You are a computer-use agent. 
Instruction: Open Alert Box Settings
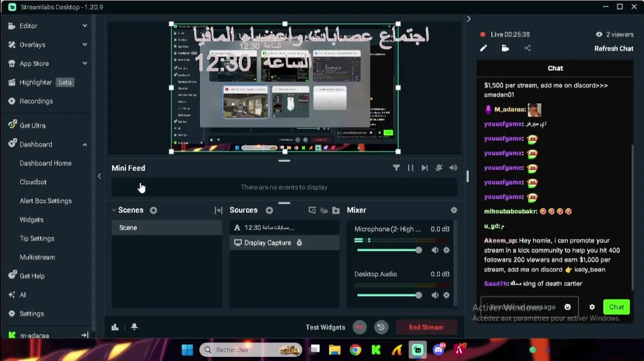coord(46,201)
